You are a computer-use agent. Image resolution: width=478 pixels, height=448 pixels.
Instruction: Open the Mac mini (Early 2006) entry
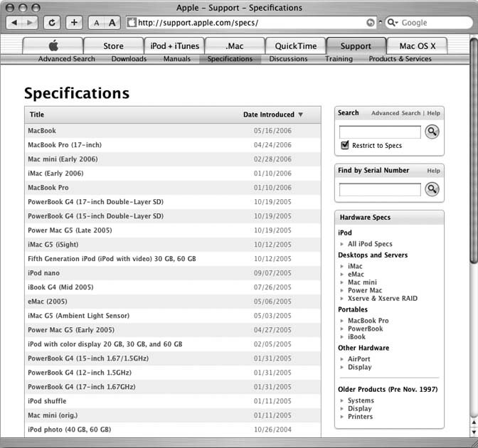[63, 159]
